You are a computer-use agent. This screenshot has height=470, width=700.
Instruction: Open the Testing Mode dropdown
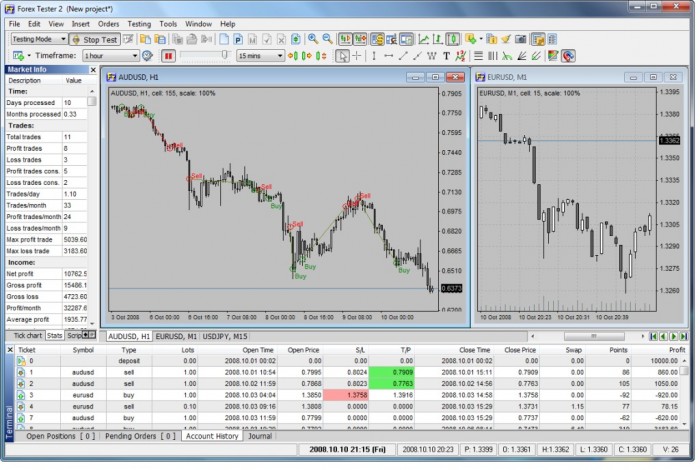point(39,39)
